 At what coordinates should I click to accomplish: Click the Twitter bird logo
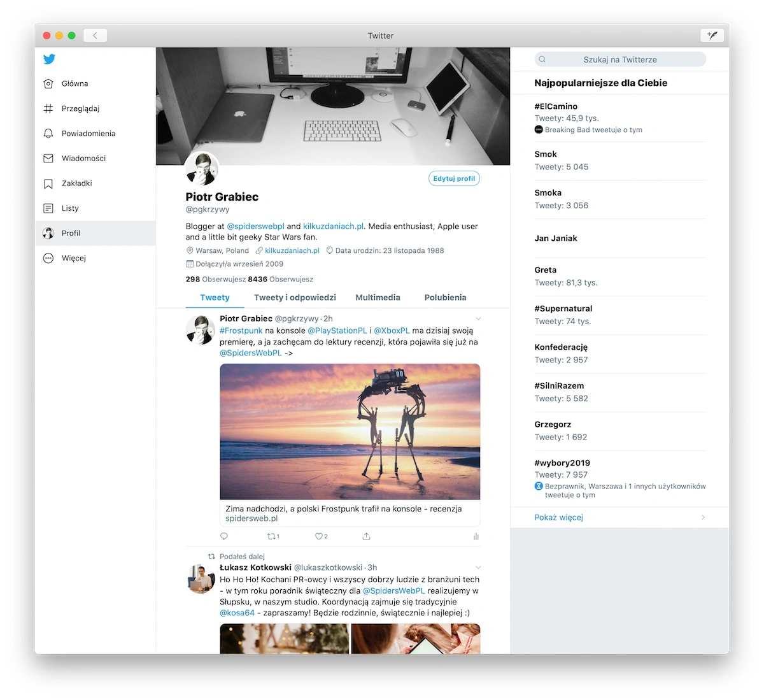[x=49, y=59]
